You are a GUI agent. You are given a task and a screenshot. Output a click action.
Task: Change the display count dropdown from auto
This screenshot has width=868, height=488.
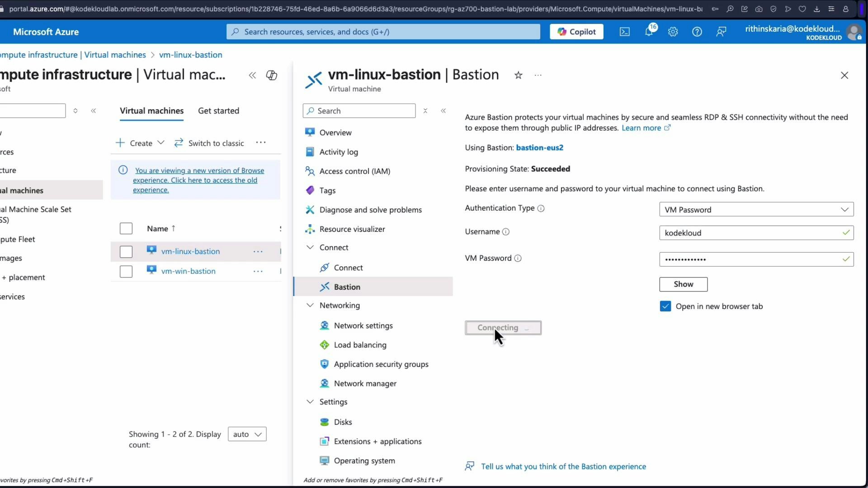click(247, 434)
